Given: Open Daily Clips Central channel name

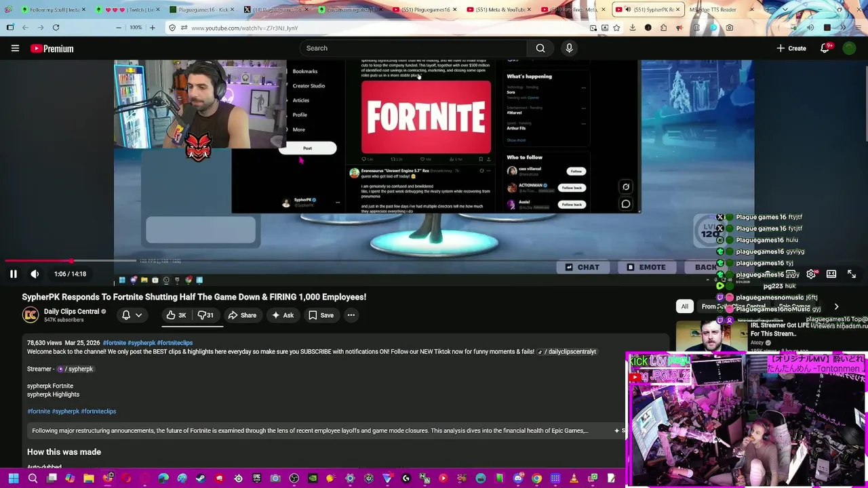Looking at the screenshot, I should 71,312.
